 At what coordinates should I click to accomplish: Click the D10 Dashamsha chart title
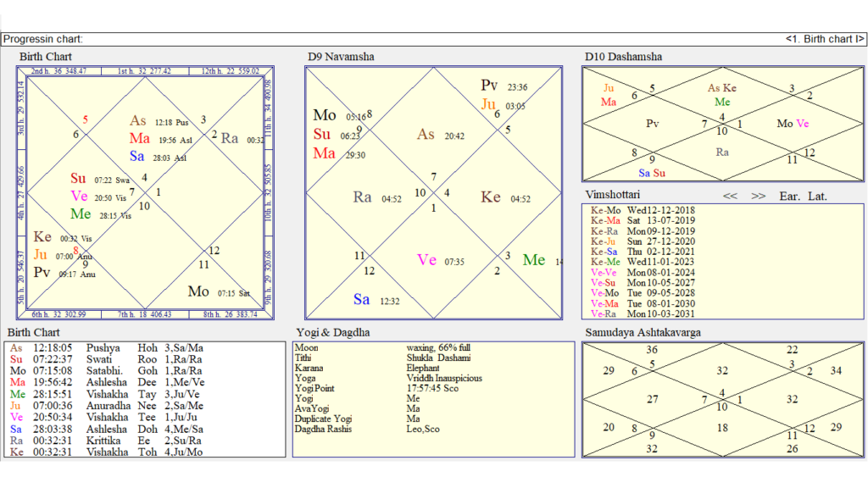(623, 57)
